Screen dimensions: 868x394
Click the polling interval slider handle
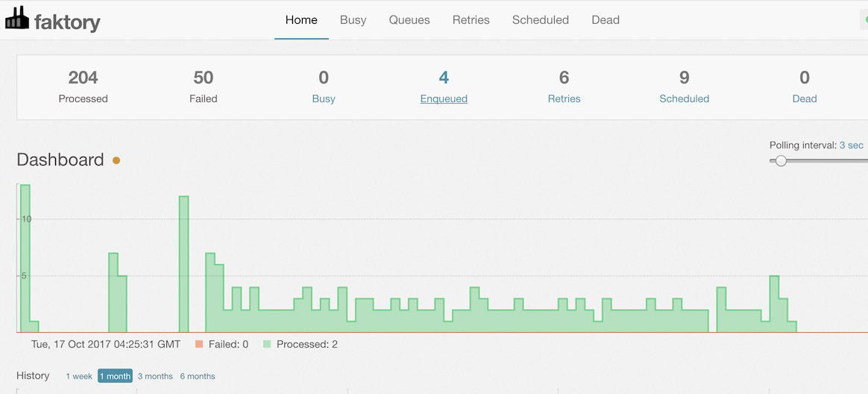click(x=781, y=160)
